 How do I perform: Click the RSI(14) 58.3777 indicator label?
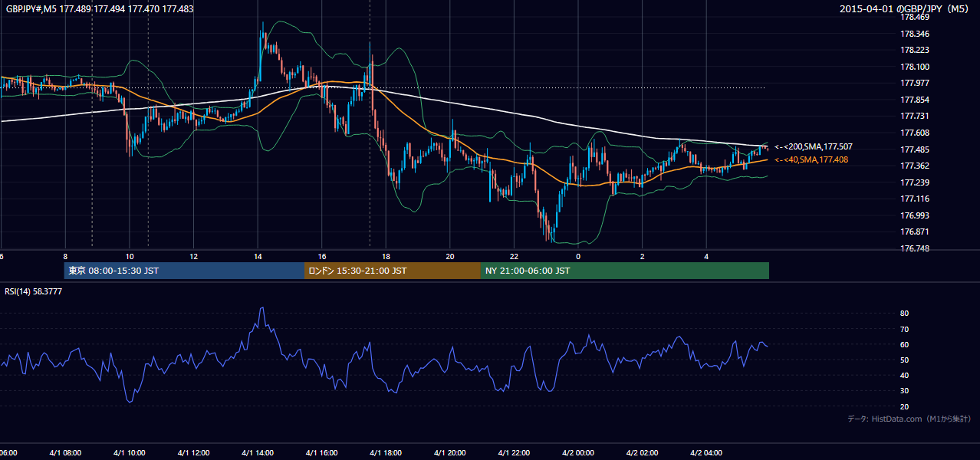(x=34, y=291)
